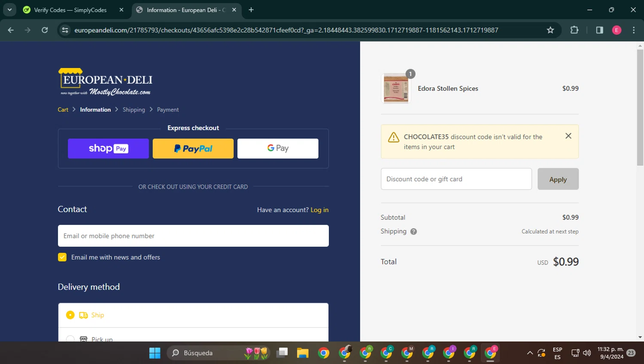Click the Information breadcrumb step
The height and width of the screenshot is (364, 644).
click(x=95, y=110)
